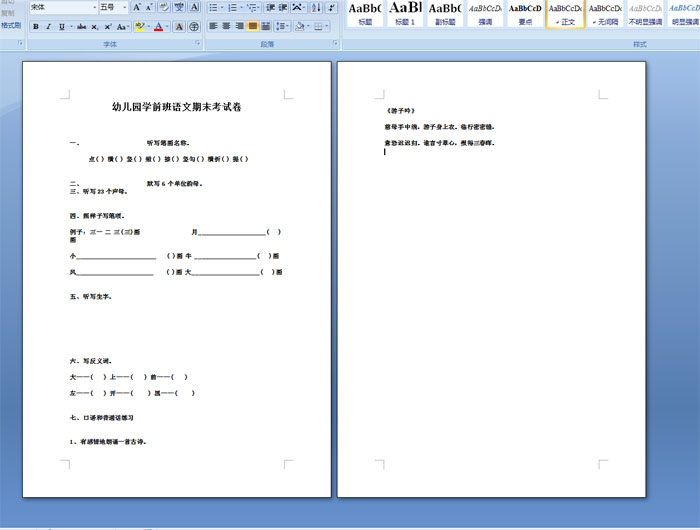Clear all formatting
The image size is (700, 530).
pyautogui.click(x=164, y=7)
